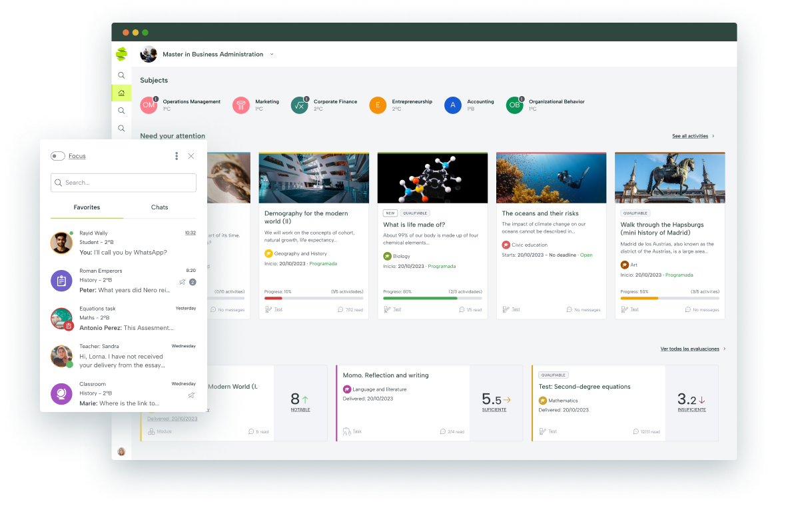
Task: Open the three-dot menu in chat panel
Action: [177, 156]
